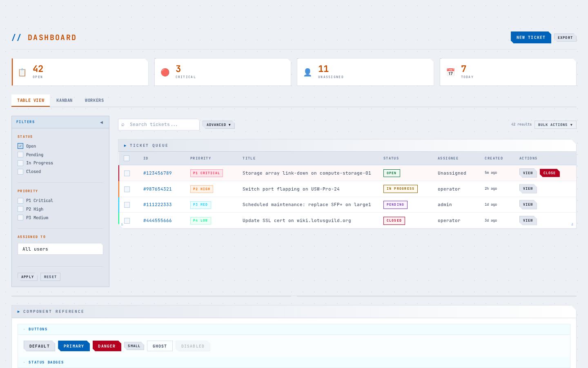Switch to the Table View tab
588x368 pixels.
tap(31, 101)
